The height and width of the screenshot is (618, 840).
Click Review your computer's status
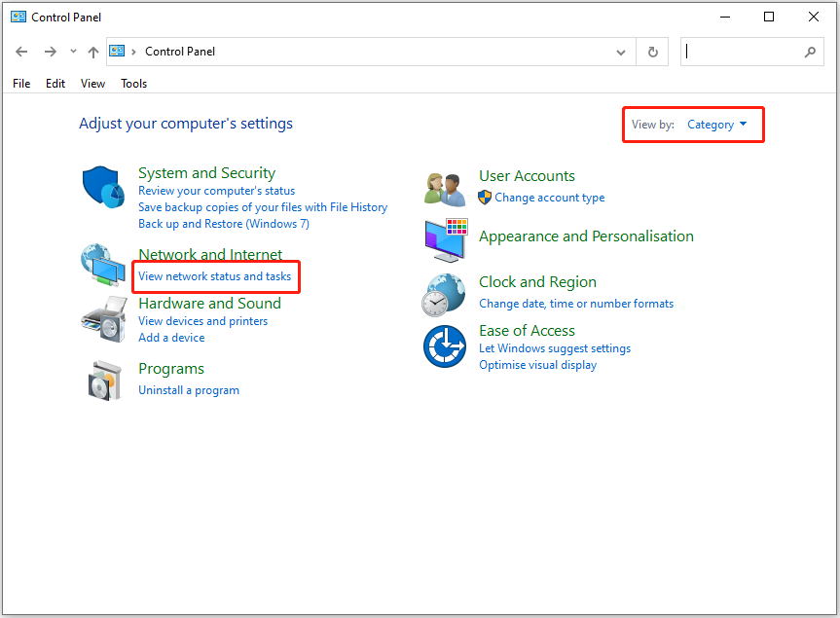tap(216, 191)
